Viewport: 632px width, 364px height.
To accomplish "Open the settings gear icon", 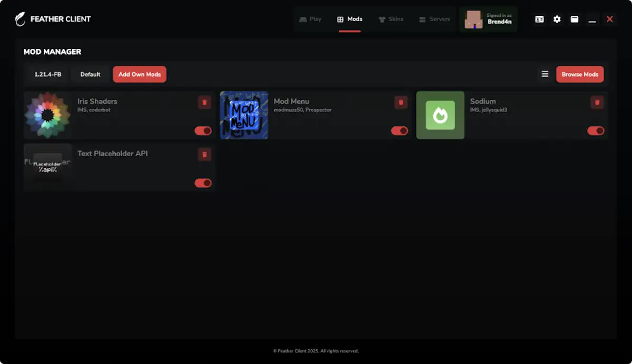I will coord(557,19).
